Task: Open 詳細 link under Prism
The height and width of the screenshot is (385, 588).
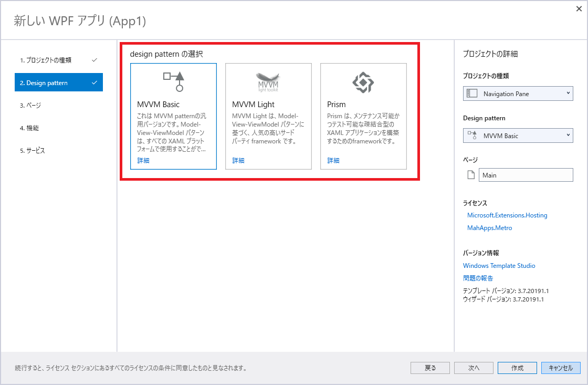Action: point(333,161)
